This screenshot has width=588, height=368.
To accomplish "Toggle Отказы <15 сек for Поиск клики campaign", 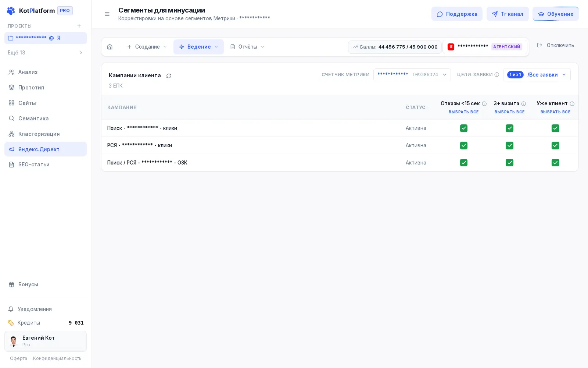I will pos(464,128).
